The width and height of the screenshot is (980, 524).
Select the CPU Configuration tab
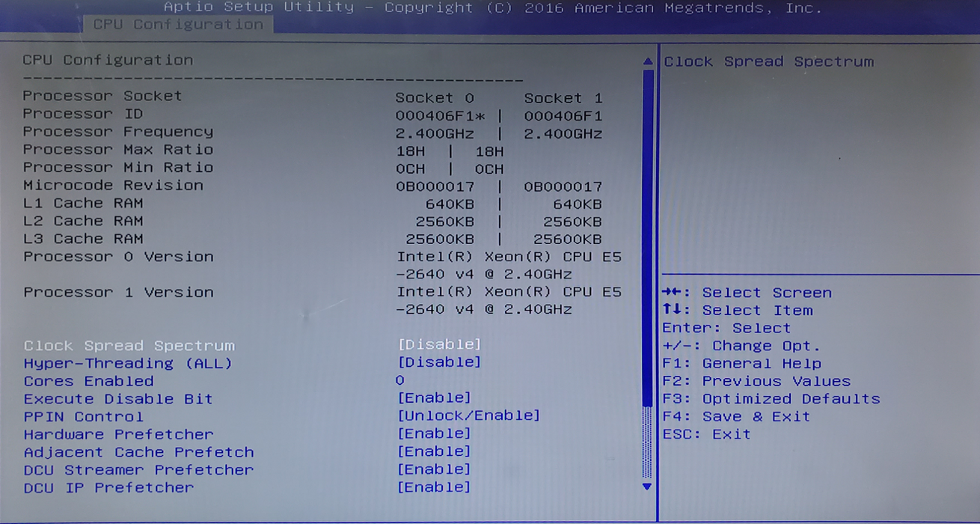pos(177,25)
